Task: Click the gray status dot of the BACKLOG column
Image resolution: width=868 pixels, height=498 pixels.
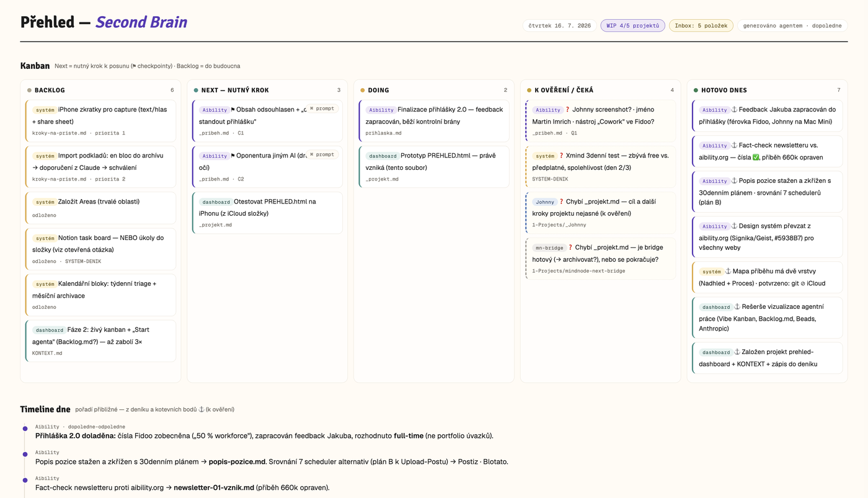Action: tap(29, 91)
